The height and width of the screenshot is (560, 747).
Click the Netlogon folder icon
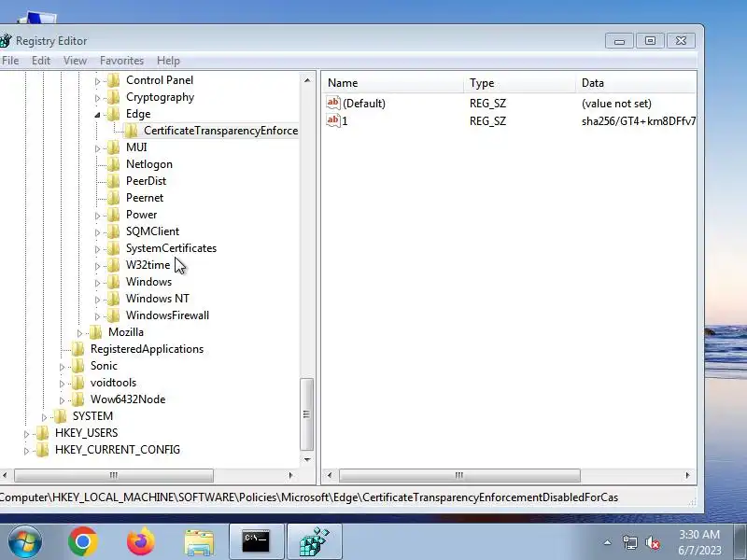pos(113,164)
